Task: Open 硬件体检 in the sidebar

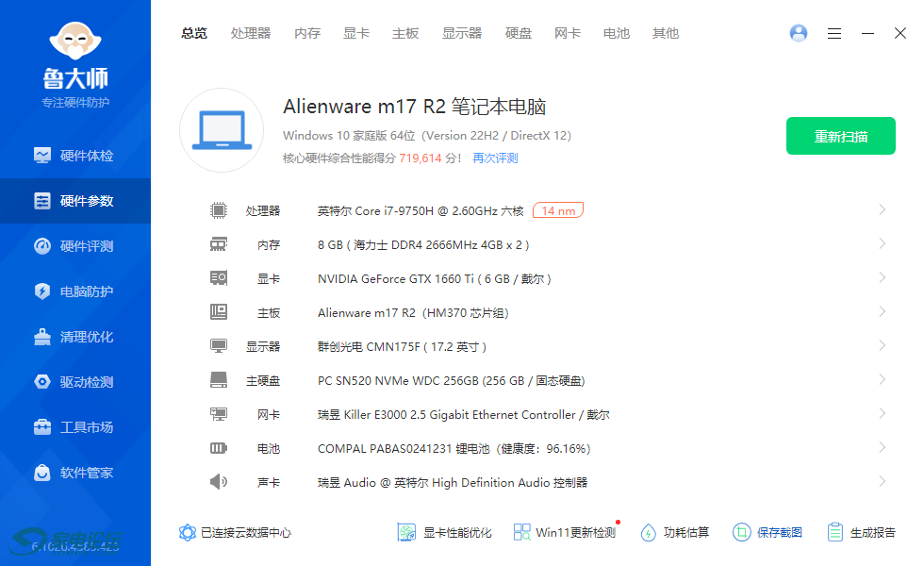Action: [74, 156]
